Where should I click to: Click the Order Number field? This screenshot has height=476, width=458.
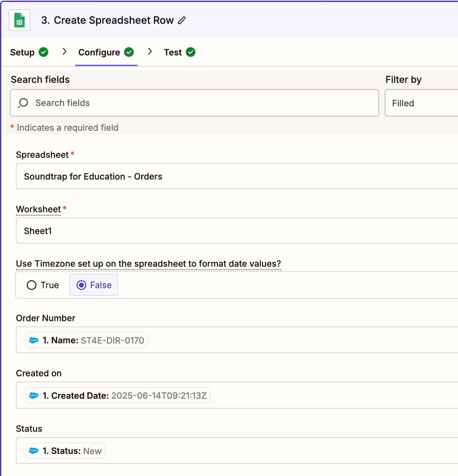coord(237,340)
